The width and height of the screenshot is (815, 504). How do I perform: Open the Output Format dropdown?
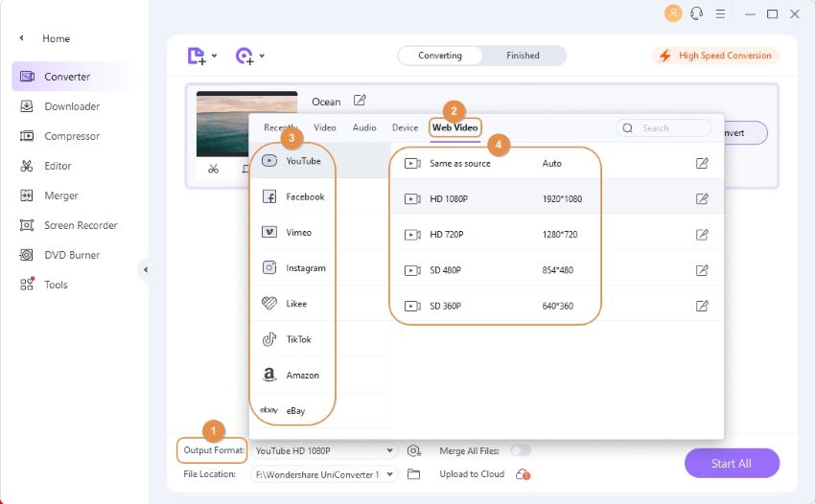pyautogui.click(x=324, y=451)
